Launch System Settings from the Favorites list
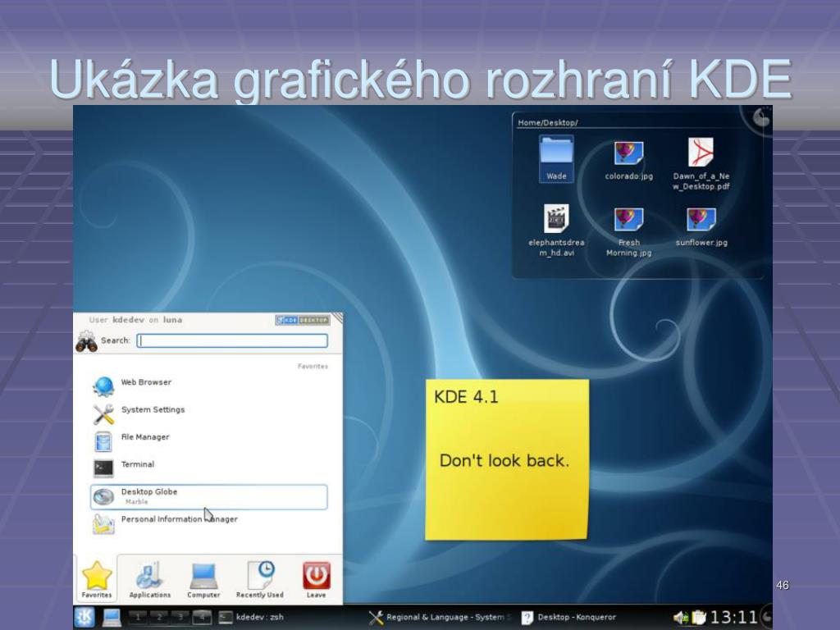 (x=209, y=413)
